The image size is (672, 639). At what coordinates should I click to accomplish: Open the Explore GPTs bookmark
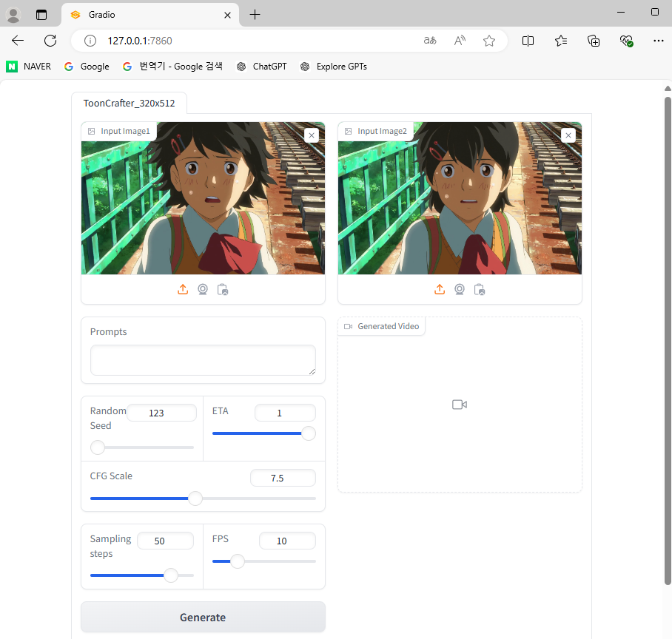(334, 67)
